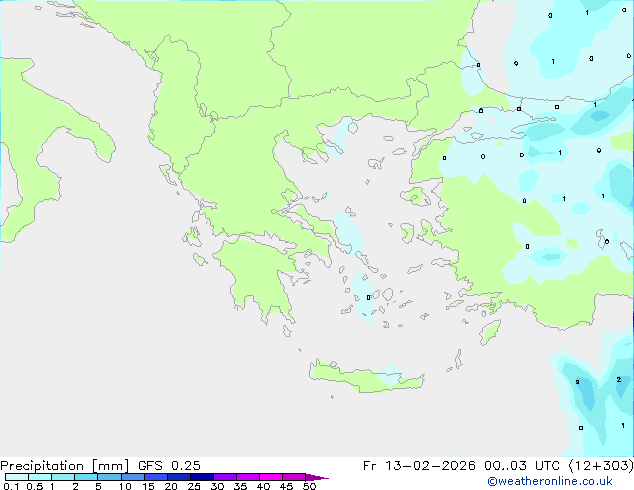This screenshot has width=634, height=490.
Task: Click the 'GFS 0.25' model label
Action: 169,466
